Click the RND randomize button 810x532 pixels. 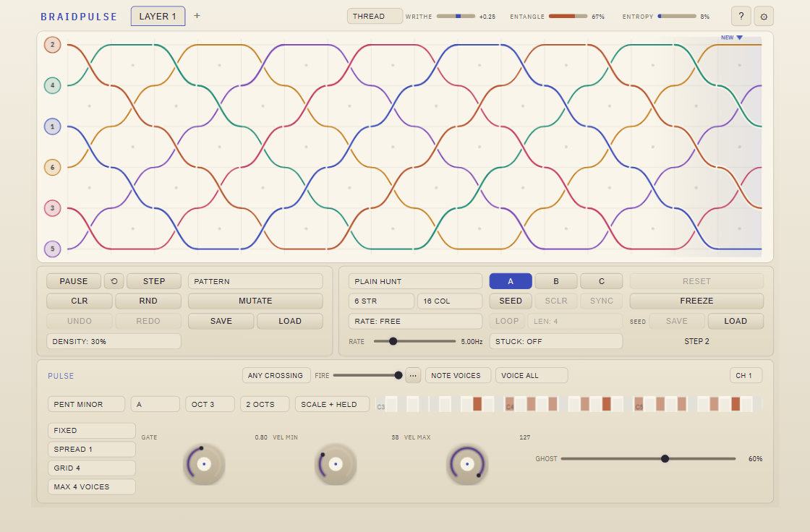point(148,301)
